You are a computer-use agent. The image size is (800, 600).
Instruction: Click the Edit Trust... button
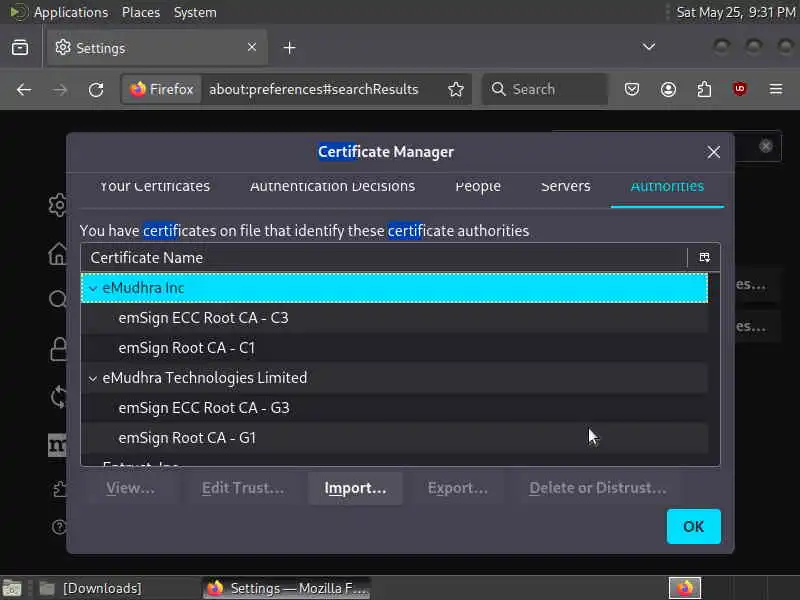[x=243, y=488]
